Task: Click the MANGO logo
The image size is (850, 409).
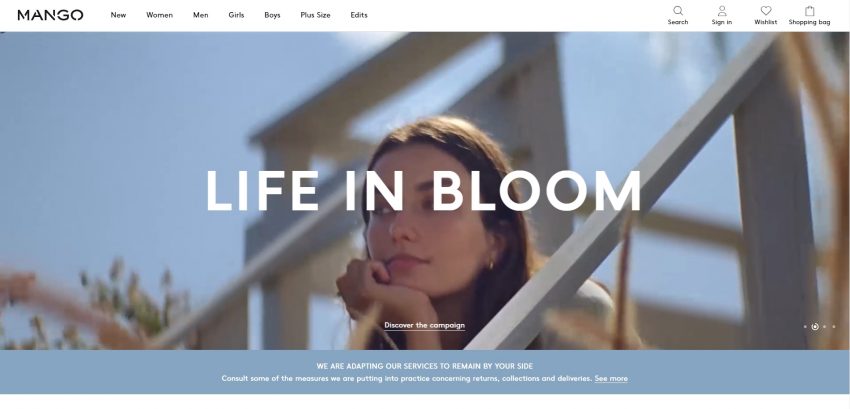Action: pos(50,15)
